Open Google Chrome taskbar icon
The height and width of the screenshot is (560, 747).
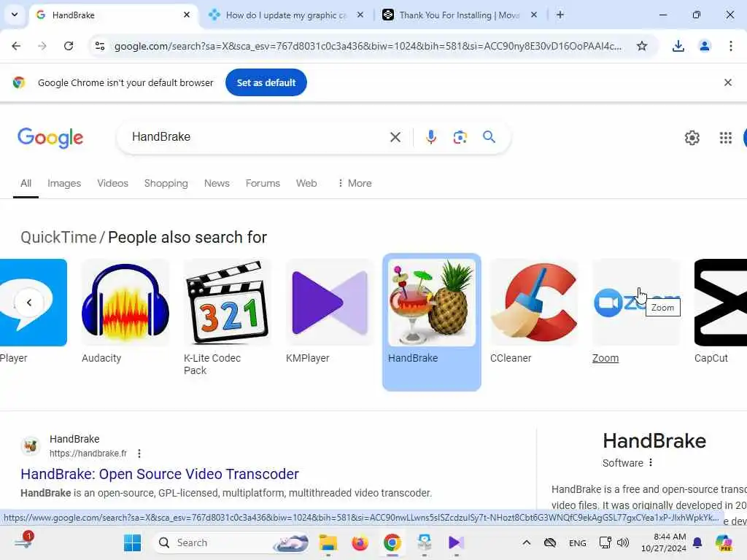click(392, 542)
